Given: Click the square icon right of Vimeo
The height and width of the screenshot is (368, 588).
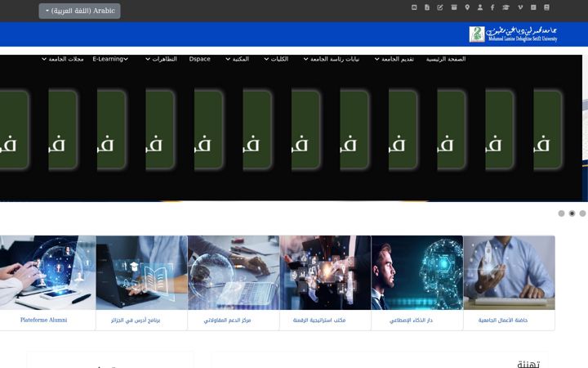Looking at the screenshot, I should tap(533, 7).
